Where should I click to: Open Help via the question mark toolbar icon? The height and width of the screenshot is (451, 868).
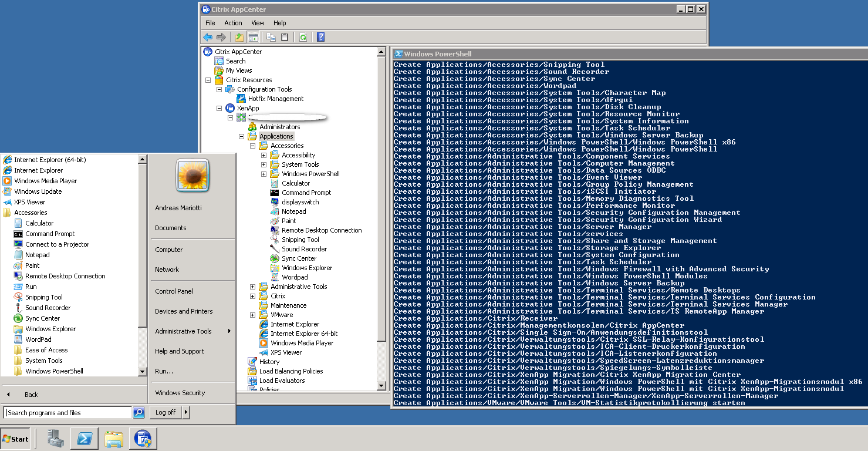point(320,37)
